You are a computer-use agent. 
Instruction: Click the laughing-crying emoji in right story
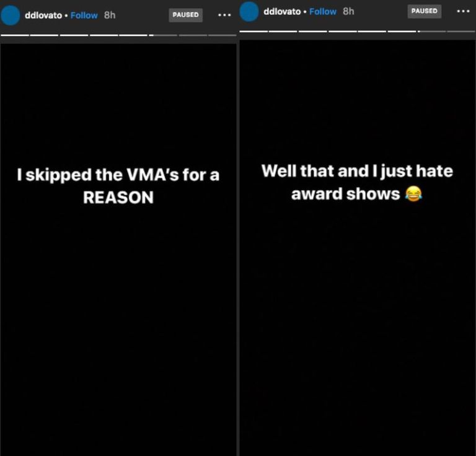[413, 194]
